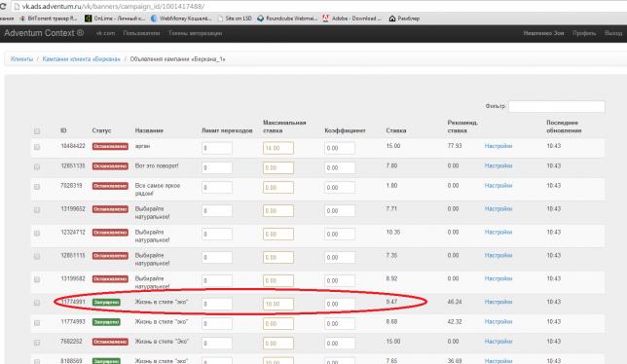Tick the checkbox for ad 7682252

tap(37, 343)
